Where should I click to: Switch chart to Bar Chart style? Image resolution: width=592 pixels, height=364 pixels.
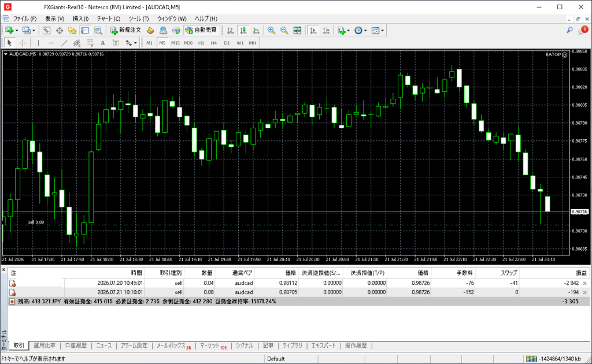click(230, 31)
